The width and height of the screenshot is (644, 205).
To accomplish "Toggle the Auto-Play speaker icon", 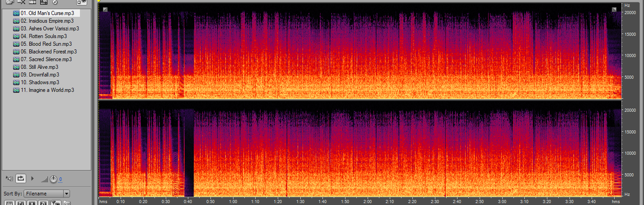I will pyautogui.click(x=10, y=178).
